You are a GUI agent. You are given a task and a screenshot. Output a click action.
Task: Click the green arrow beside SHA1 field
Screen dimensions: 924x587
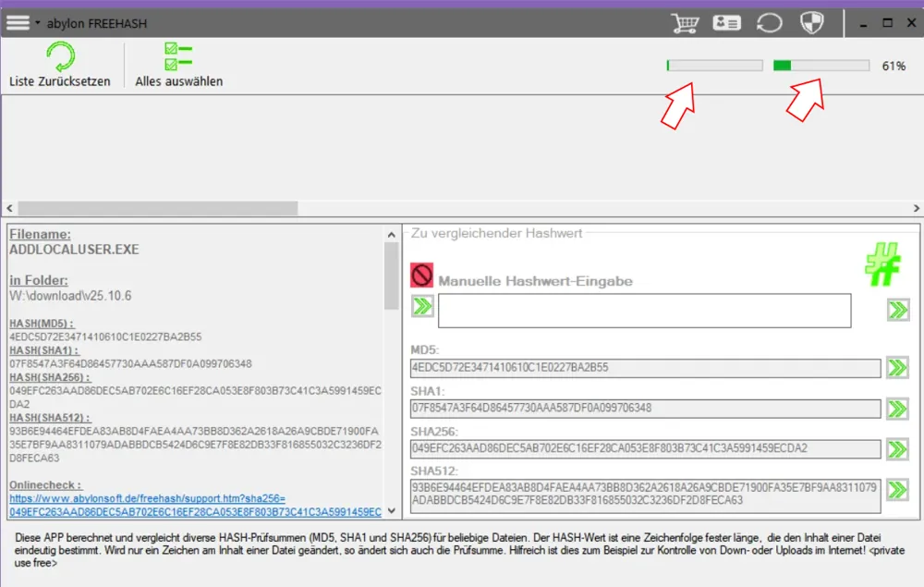897,409
